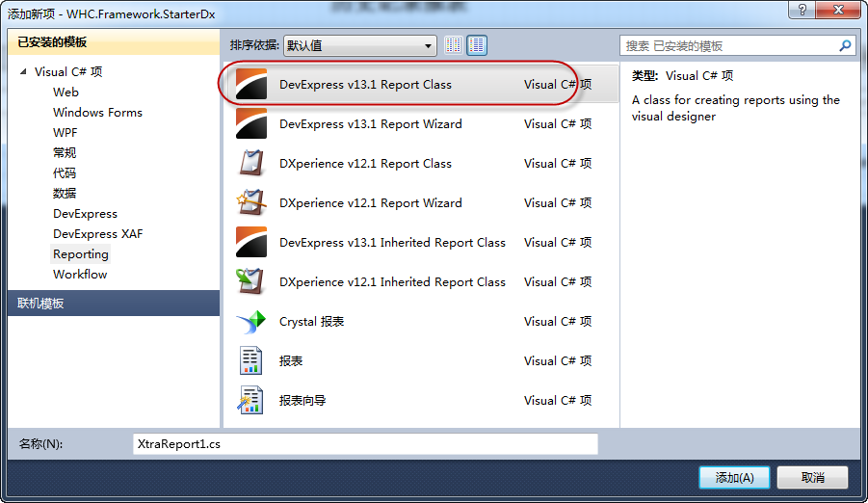Switch to small icons view

click(x=454, y=45)
